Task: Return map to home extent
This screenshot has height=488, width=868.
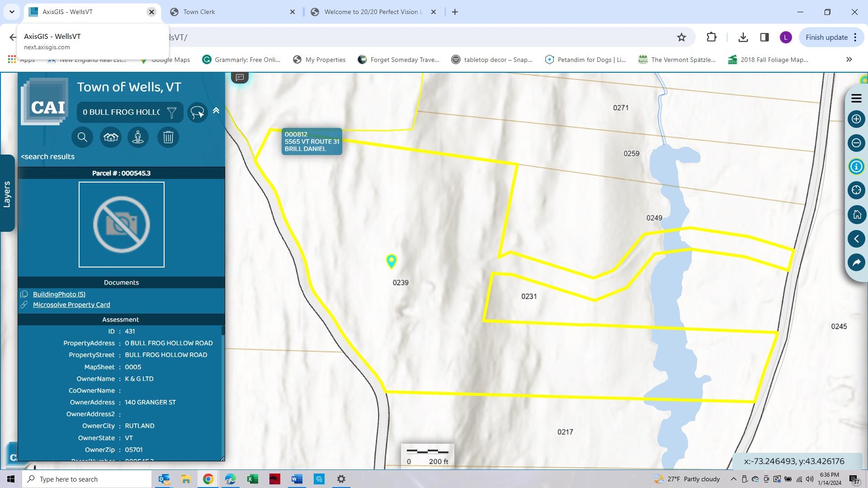Action: coord(856,215)
